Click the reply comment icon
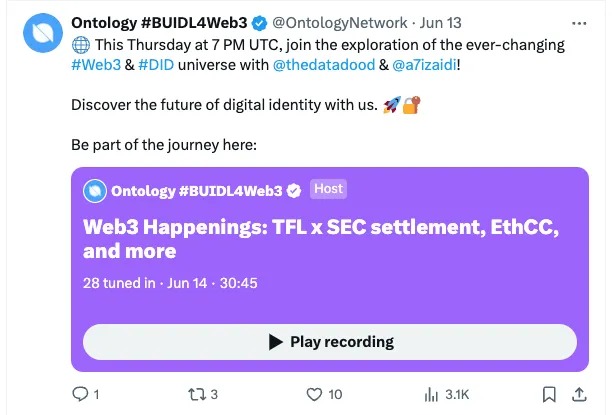 [81, 394]
